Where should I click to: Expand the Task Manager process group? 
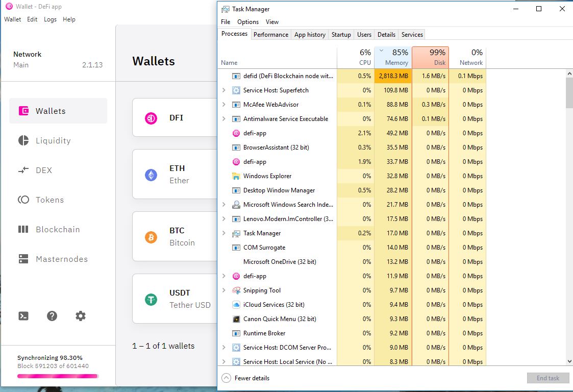click(223, 233)
